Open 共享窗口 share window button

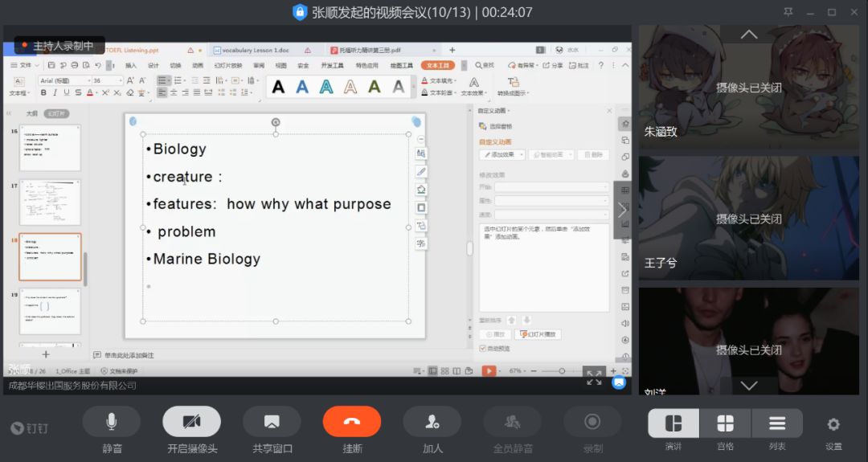click(272, 422)
